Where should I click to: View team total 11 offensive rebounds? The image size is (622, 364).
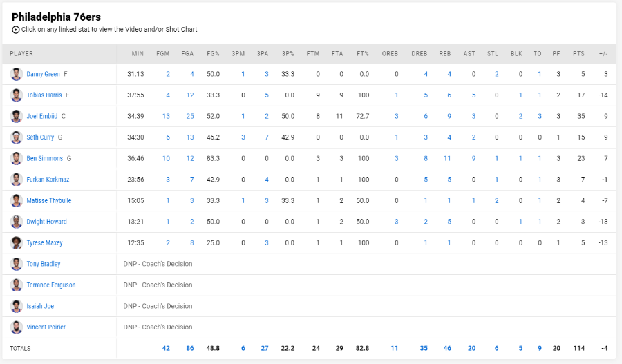coord(395,348)
